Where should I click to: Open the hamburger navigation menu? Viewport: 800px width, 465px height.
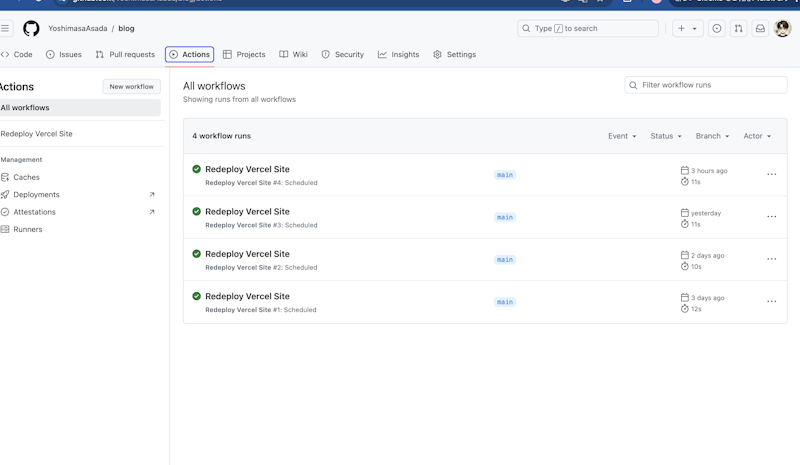(5, 29)
